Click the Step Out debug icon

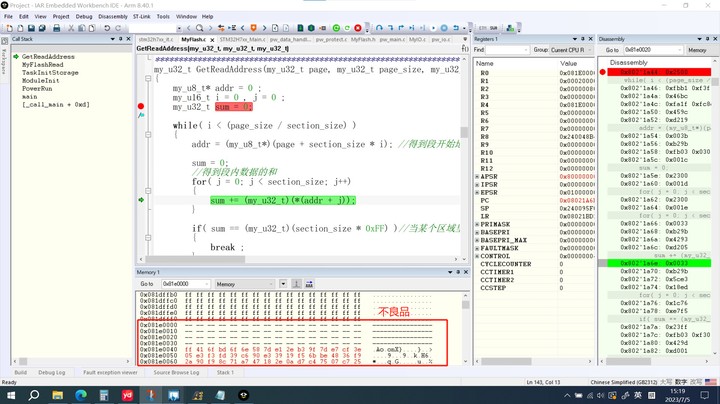pos(401,28)
